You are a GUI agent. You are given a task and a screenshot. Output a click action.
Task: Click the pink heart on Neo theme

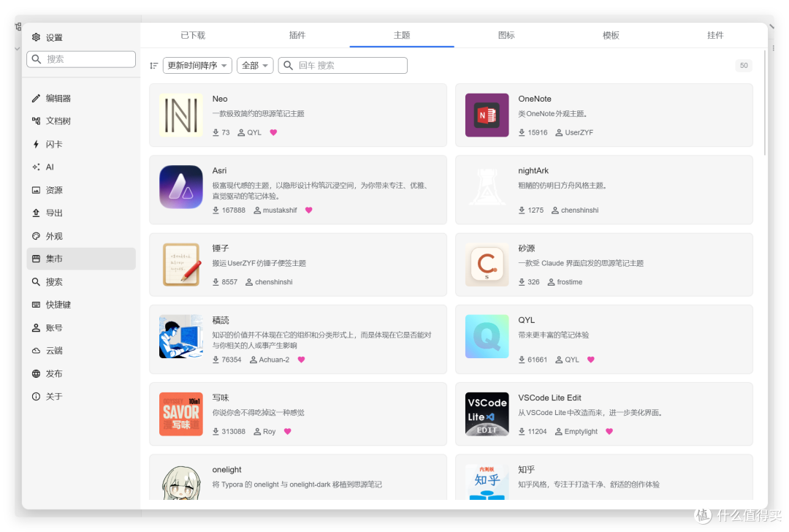(x=273, y=132)
